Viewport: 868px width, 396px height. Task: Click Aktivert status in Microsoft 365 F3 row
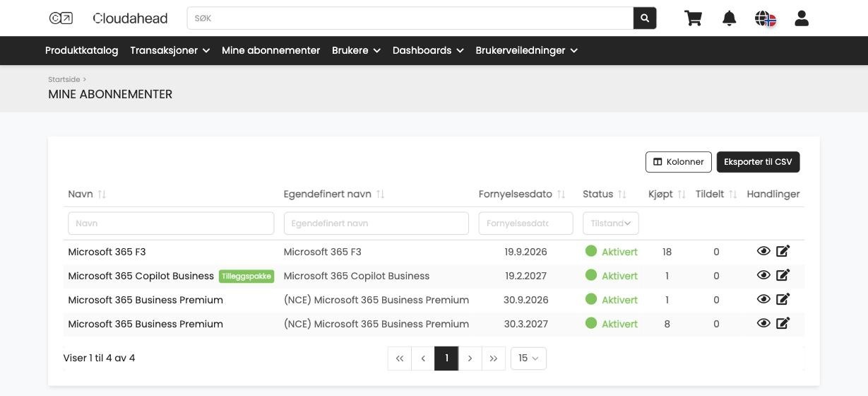click(x=612, y=252)
